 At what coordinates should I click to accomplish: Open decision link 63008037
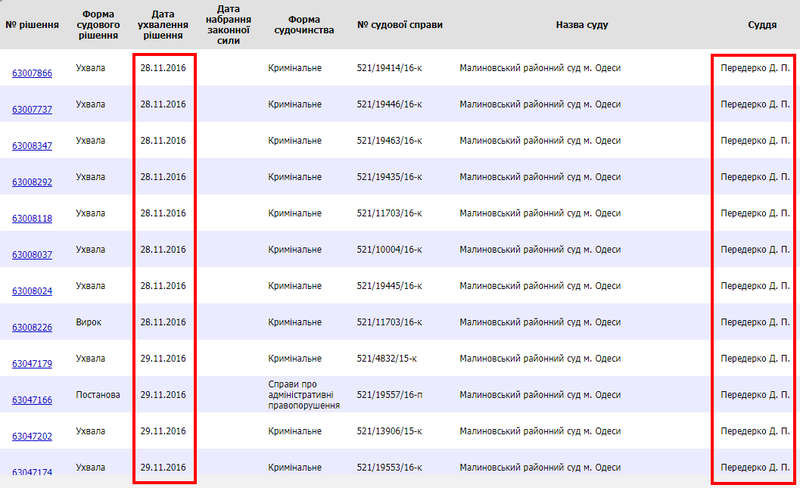[x=32, y=255]
